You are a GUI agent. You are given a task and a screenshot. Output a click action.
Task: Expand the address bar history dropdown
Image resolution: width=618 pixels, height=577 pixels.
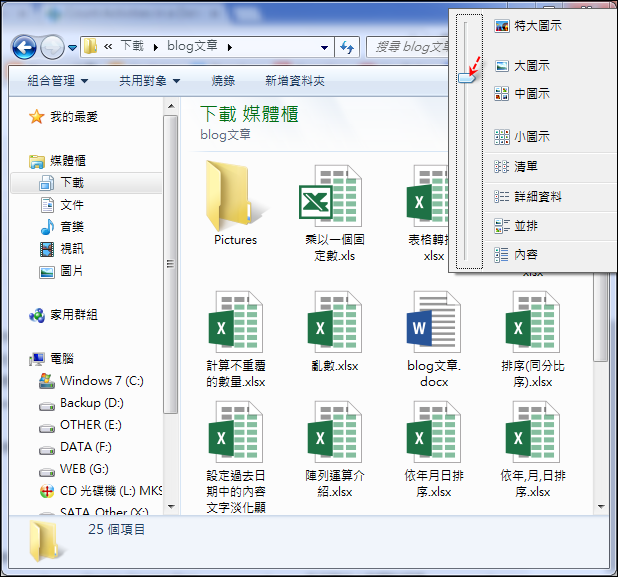(x=324, y=48)
